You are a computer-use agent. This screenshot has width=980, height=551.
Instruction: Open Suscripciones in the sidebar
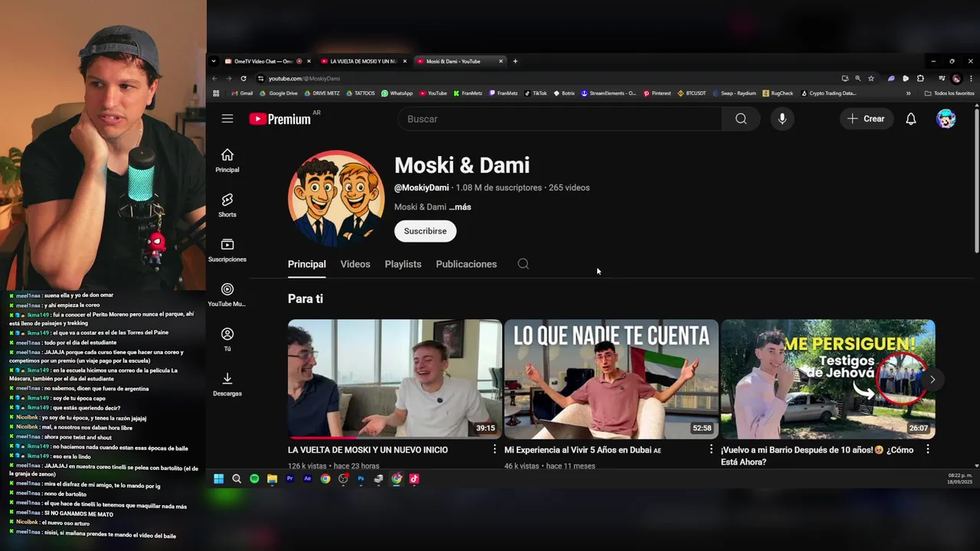point(227,250)
